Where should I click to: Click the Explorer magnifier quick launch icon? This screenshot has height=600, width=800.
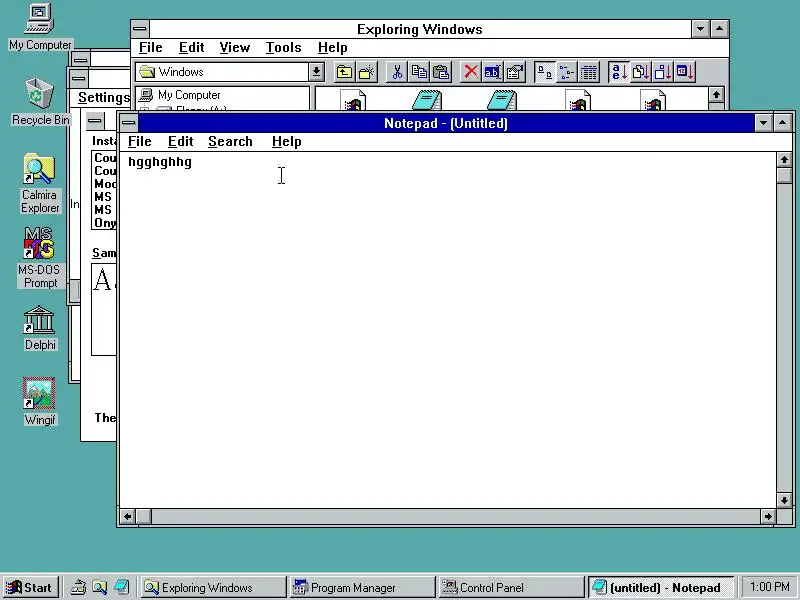(x=99, y=588)
